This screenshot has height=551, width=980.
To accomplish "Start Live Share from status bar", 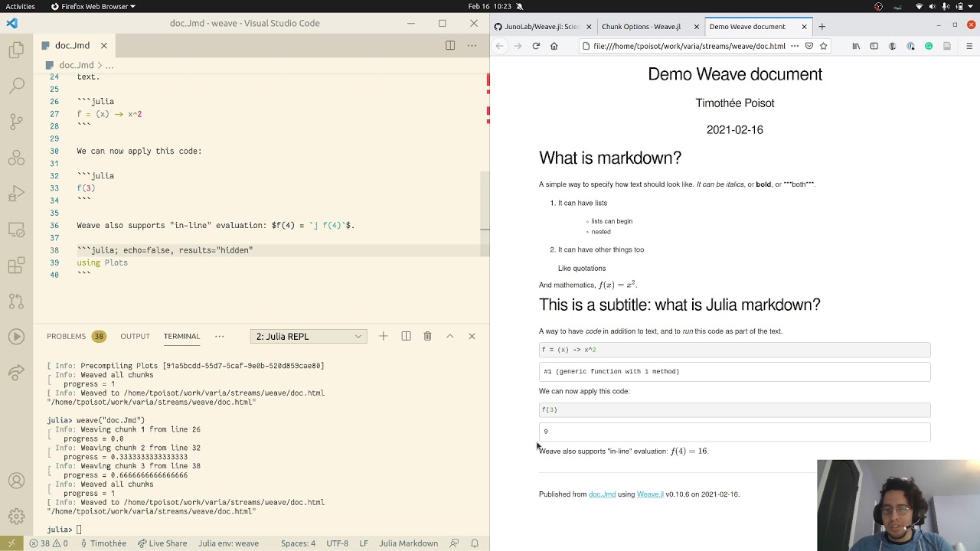I will tap(162, 543).
